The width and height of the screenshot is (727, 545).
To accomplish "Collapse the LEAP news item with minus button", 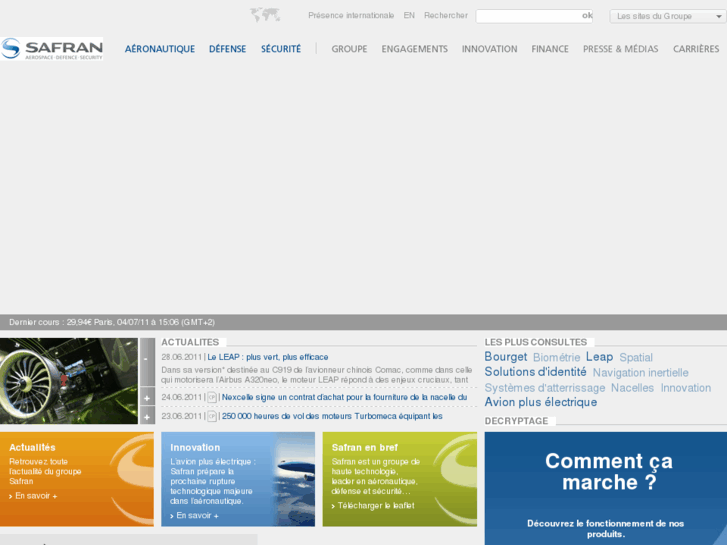I will pyautogui.click(x=147, y=362).
